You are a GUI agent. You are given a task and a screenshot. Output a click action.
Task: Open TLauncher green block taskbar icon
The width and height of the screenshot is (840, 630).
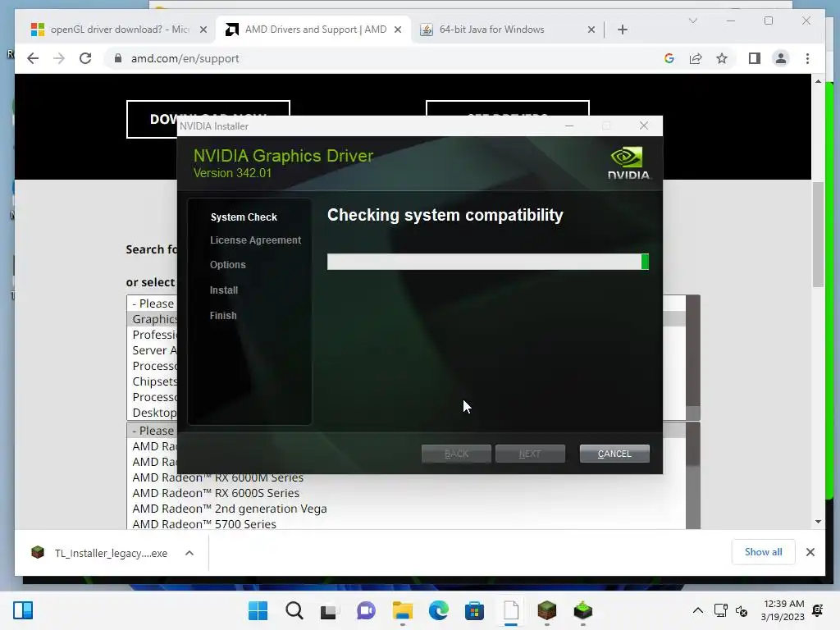pos(583,610)
